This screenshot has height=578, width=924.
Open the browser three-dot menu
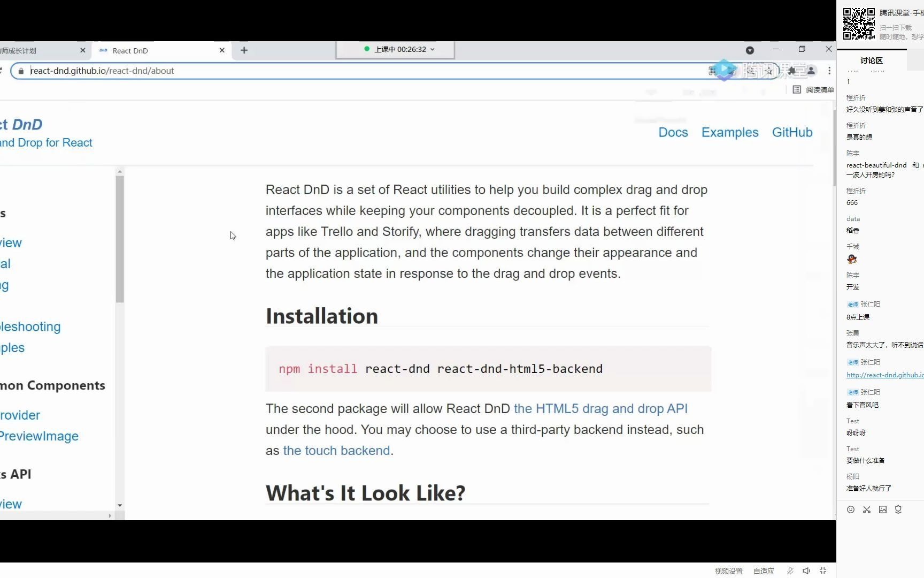coord(829,71)
